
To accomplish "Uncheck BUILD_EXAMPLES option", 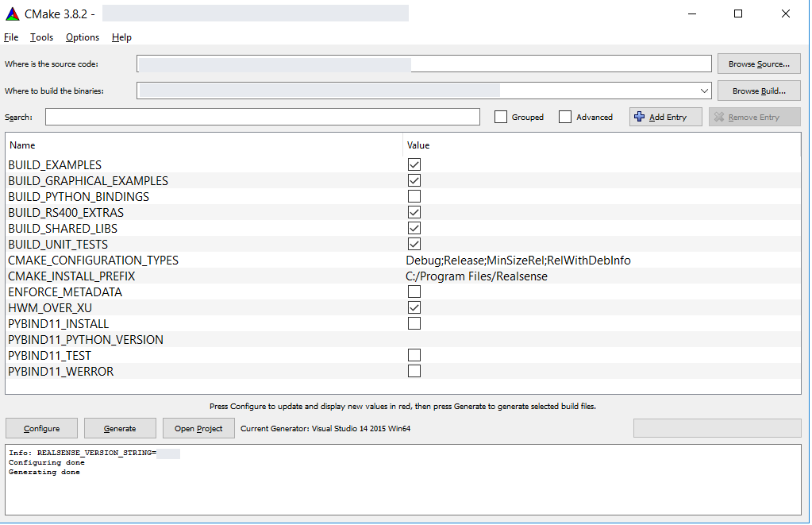I will click(x=414, y=165).
